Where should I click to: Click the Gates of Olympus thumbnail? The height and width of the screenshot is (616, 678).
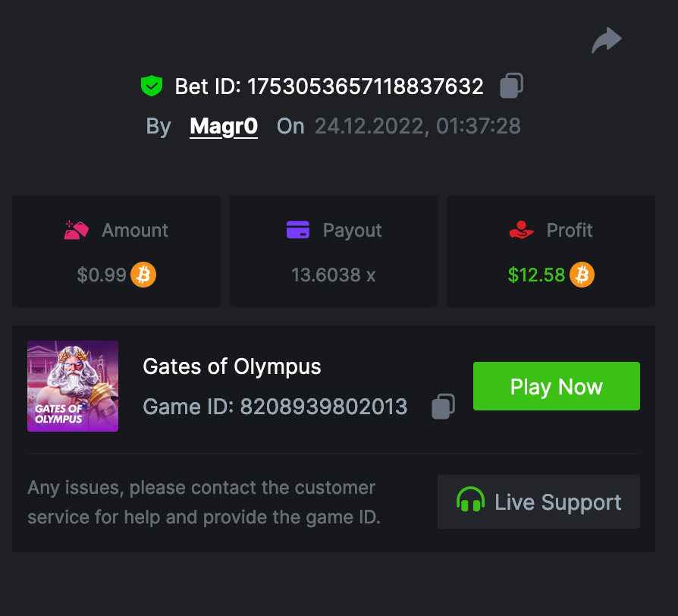click(73, 386)
